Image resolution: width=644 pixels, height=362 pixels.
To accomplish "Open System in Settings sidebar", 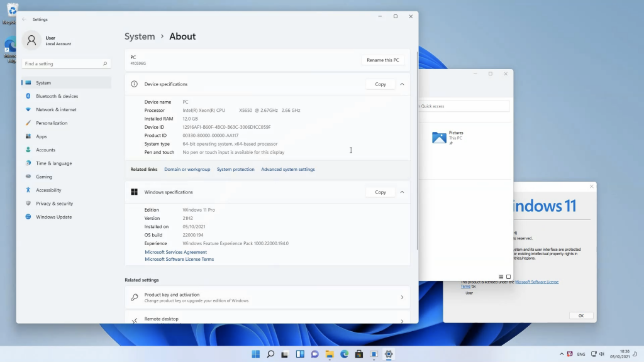I will [66, 82].
